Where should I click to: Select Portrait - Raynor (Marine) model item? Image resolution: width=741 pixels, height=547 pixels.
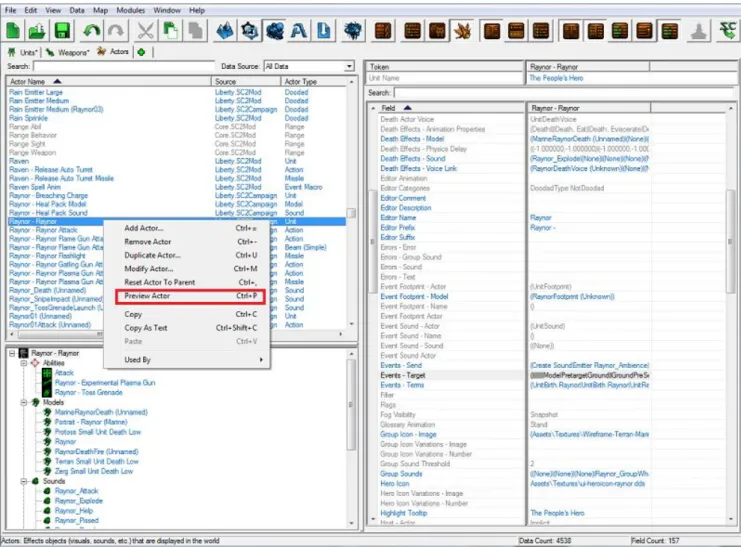(91, 422)
